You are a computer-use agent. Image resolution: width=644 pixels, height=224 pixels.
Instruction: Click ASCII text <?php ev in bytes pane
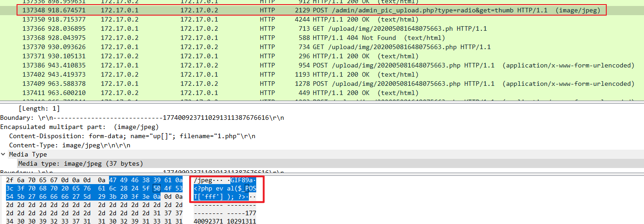pyautogui.click(x=209, y=188)
